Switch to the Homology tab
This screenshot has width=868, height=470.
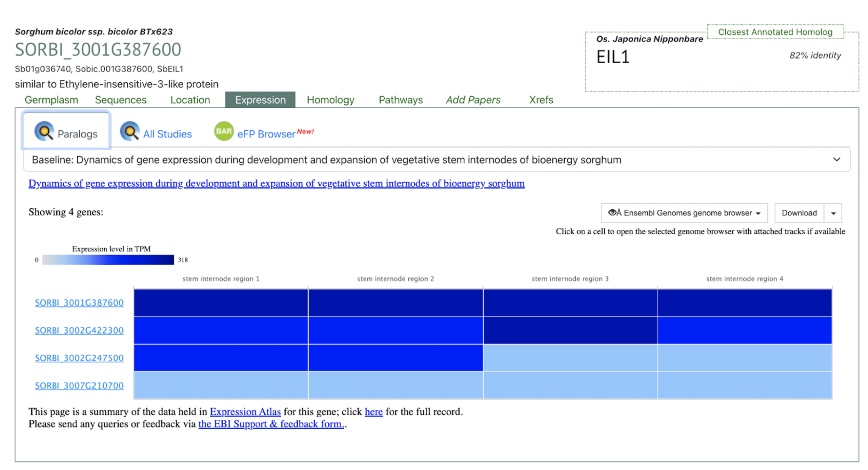pos(330,100)
